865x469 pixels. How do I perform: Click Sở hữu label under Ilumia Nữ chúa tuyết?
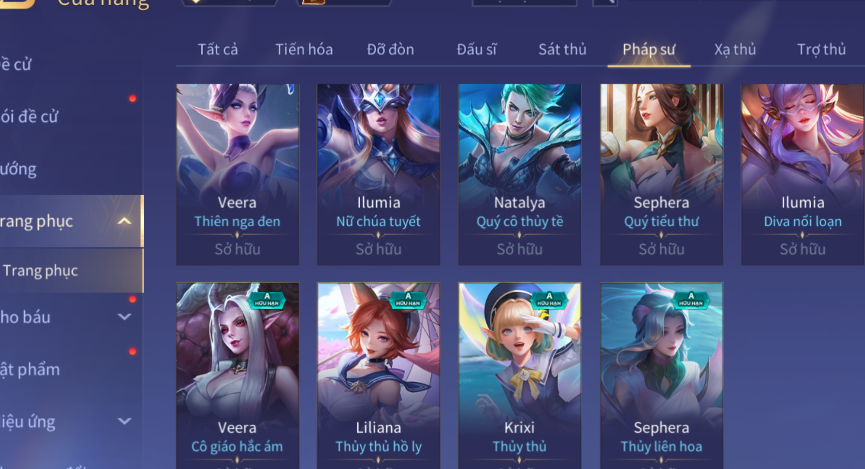378,249
